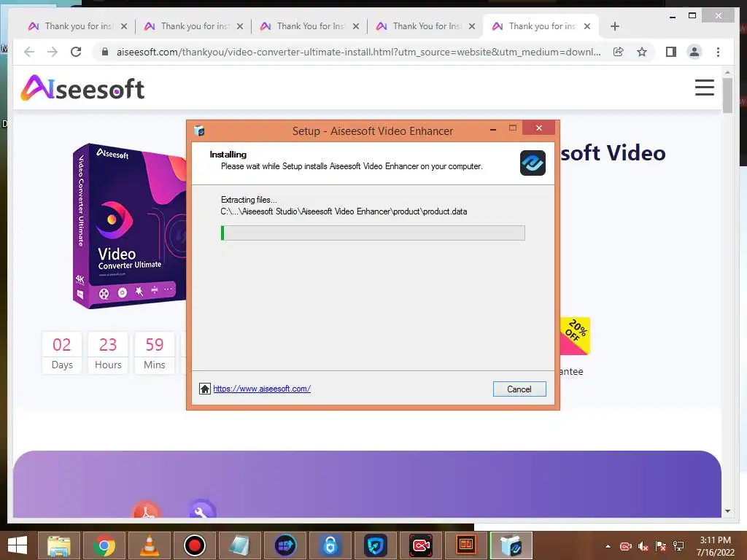Click the scrollbar down arrow
747x560 pixels.
coord(727,511)
